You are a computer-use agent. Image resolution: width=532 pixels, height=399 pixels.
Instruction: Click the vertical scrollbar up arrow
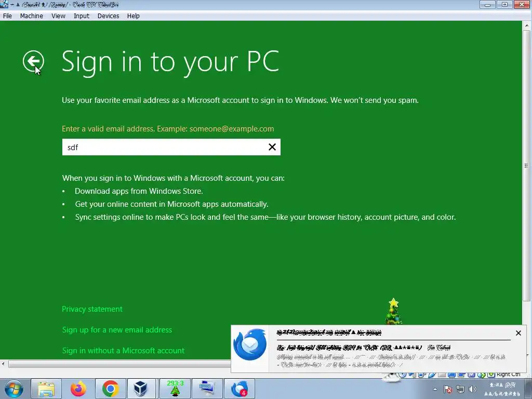526,25
